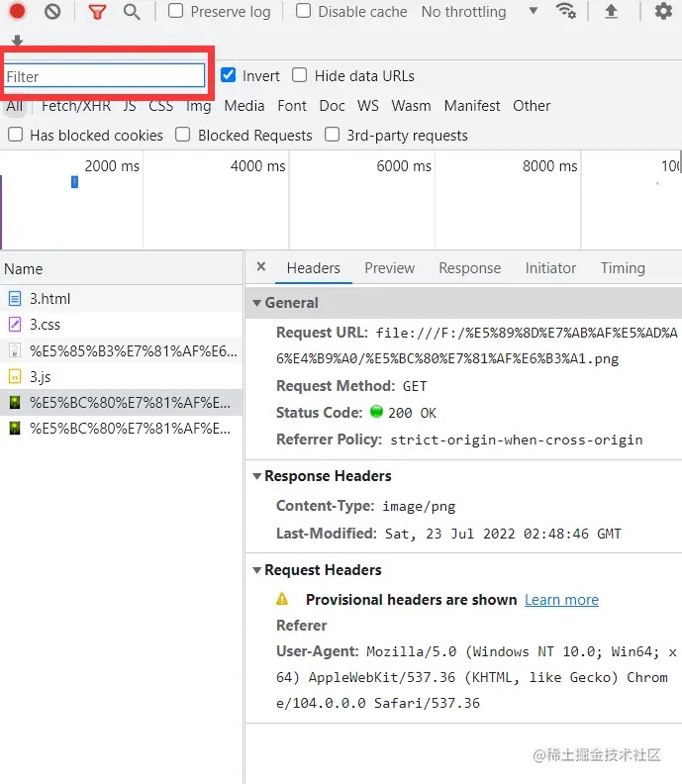Open network search magnifier
Viewport: 682px width, 784px height.
point(132,12)
